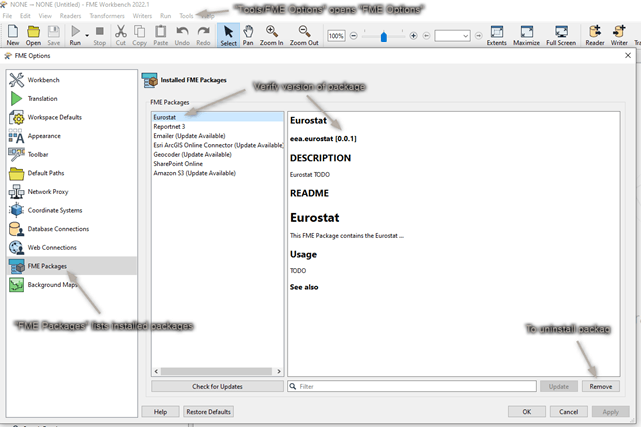Click the Zoom Out magnifier tool

point(304,34)
